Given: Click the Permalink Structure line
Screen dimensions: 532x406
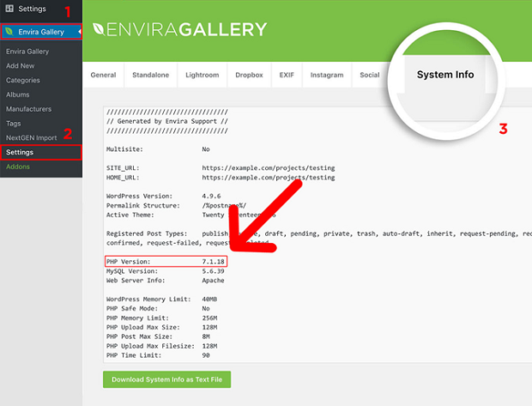Looking at the screenshot, I should pos(177,205).
